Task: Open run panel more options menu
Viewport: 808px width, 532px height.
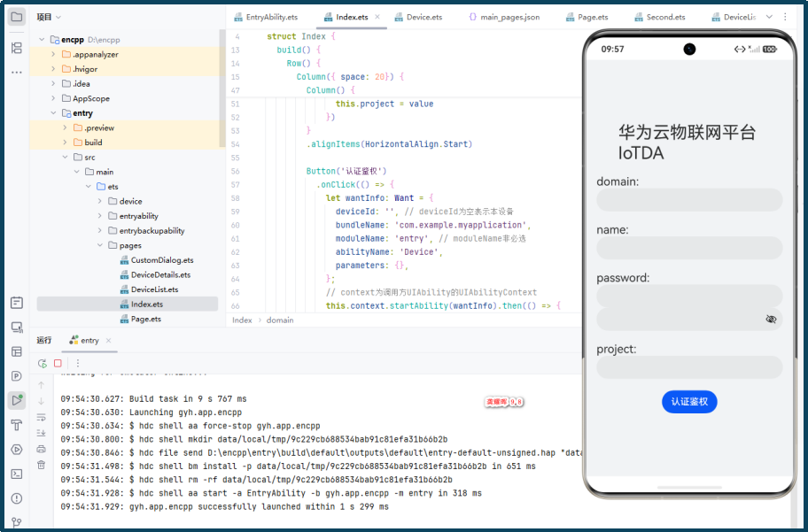Action: (x=78, y=363)
